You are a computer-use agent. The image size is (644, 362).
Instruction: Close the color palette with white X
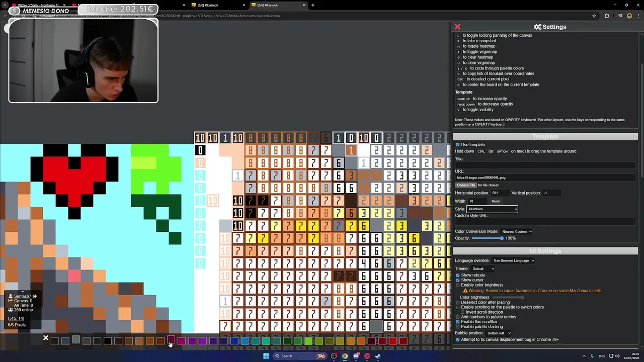(x=46, y=338)
